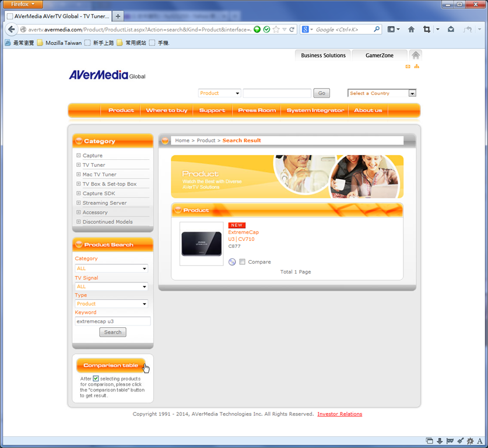Open the 常用網站 bookmark folder
The width and height of the screenshot is (488, 448).
tap(131, 43)
